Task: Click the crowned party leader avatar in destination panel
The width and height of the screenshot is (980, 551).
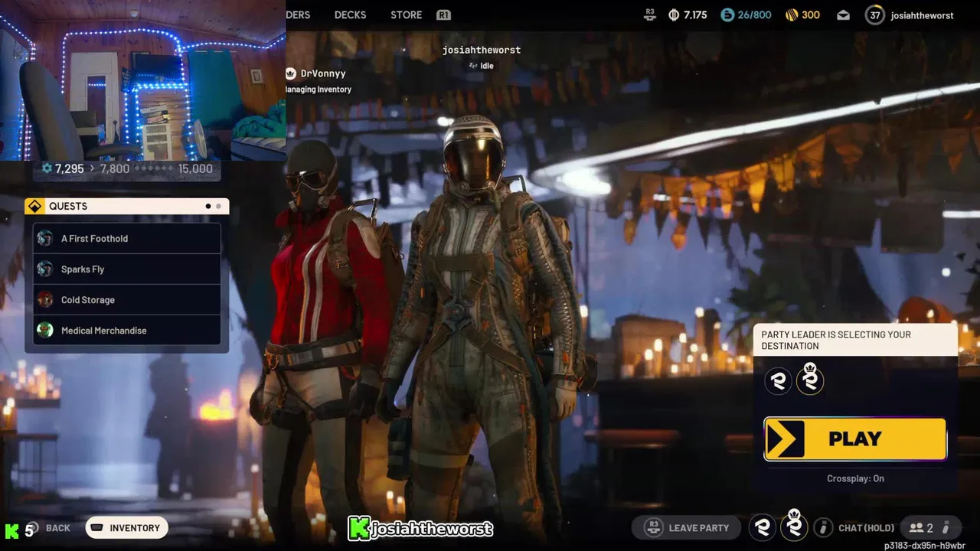Action: 810,379
